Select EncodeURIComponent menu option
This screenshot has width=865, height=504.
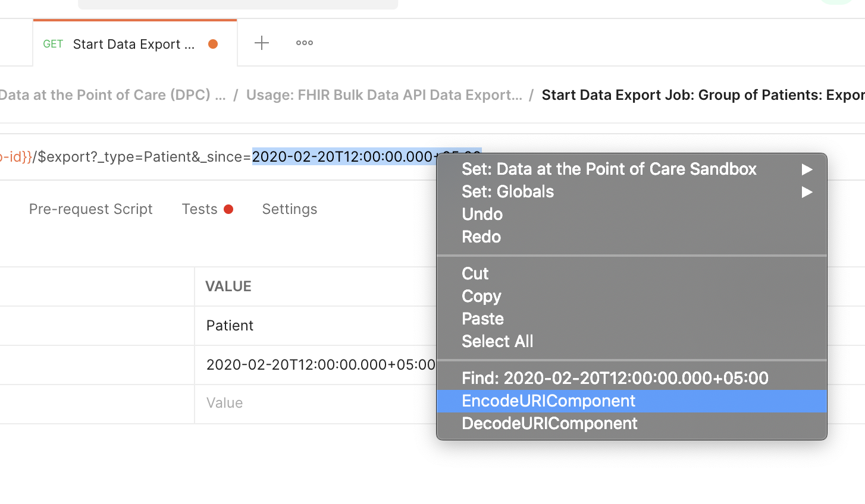click(x=549, y=401)
